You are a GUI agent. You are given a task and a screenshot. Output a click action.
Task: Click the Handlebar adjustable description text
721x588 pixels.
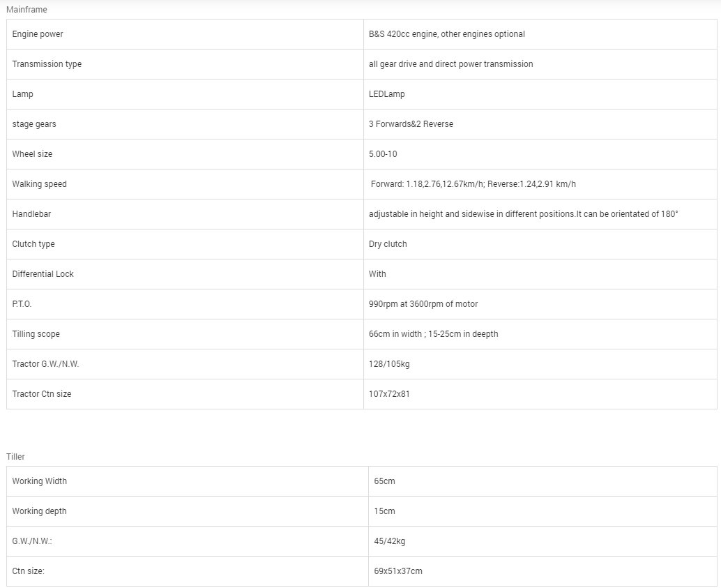[523, 214]
